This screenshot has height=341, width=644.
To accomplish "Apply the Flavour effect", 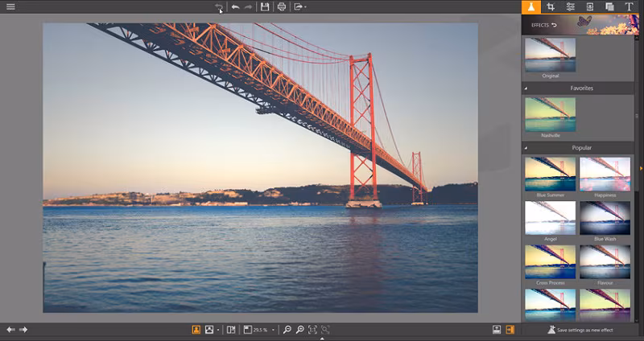I will pos(605,262).
